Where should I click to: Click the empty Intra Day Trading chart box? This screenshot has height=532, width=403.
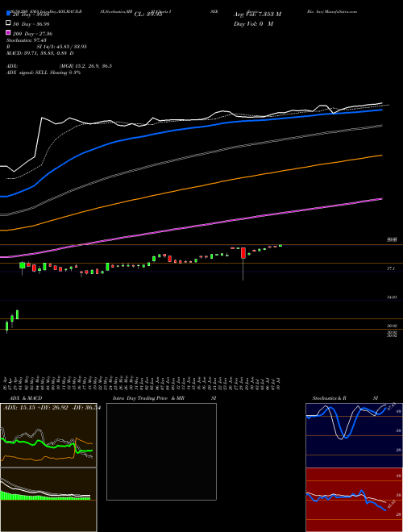pyautogui.click(x=161, y=451)
